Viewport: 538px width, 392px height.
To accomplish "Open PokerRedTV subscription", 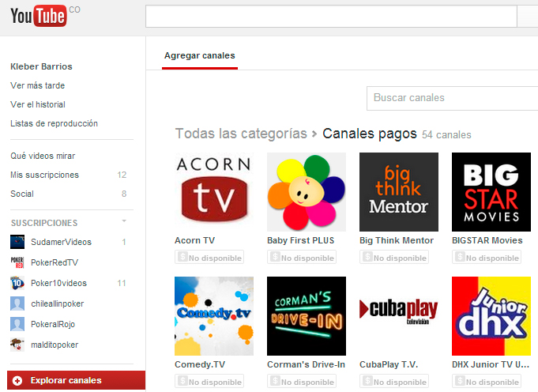I will 55,262.
